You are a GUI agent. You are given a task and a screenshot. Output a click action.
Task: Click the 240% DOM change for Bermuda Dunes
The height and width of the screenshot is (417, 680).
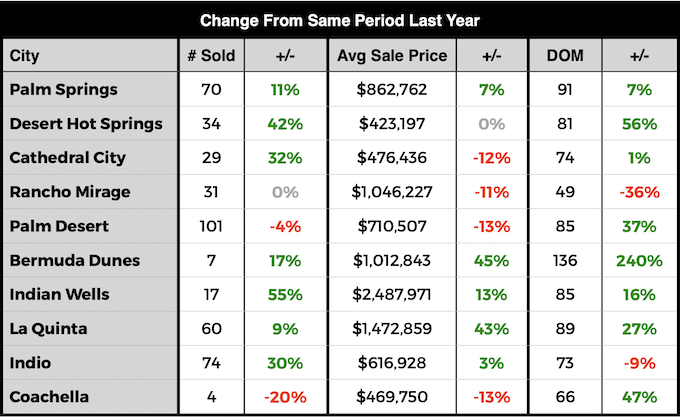pyautogui.click(x=639, y=260)
